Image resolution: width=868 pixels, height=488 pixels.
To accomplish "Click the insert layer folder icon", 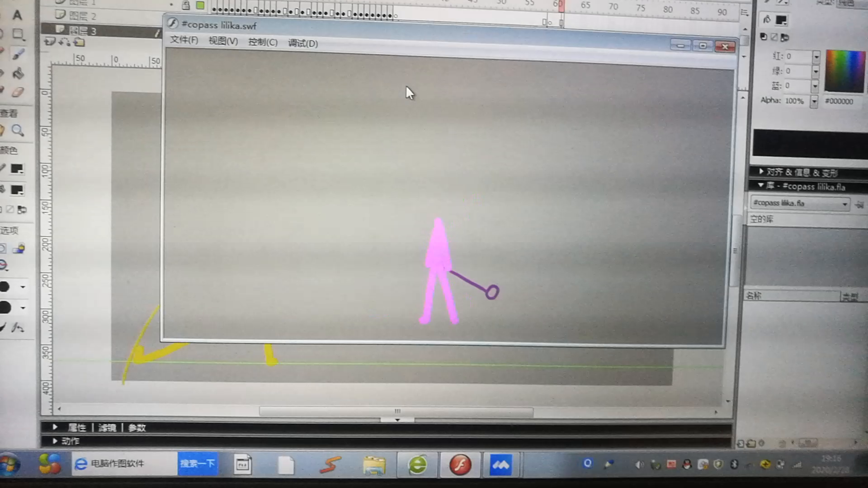I will [80, 42].
